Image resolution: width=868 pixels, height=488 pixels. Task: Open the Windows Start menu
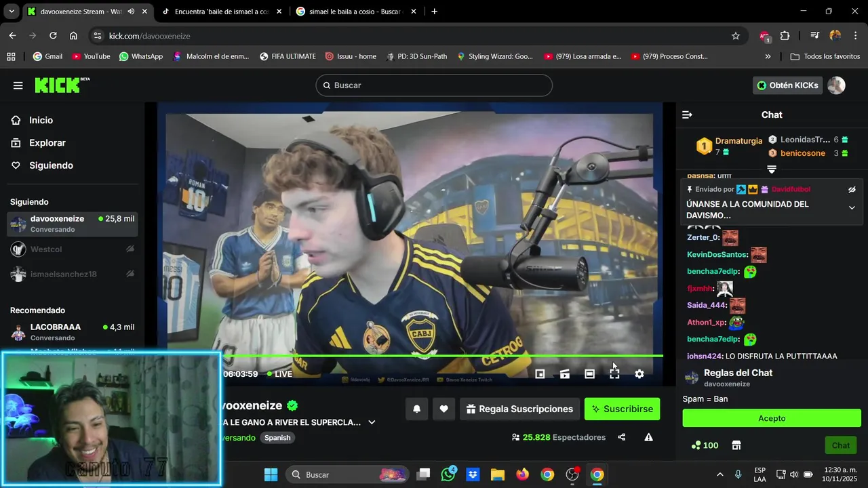(x=271, y=474)
